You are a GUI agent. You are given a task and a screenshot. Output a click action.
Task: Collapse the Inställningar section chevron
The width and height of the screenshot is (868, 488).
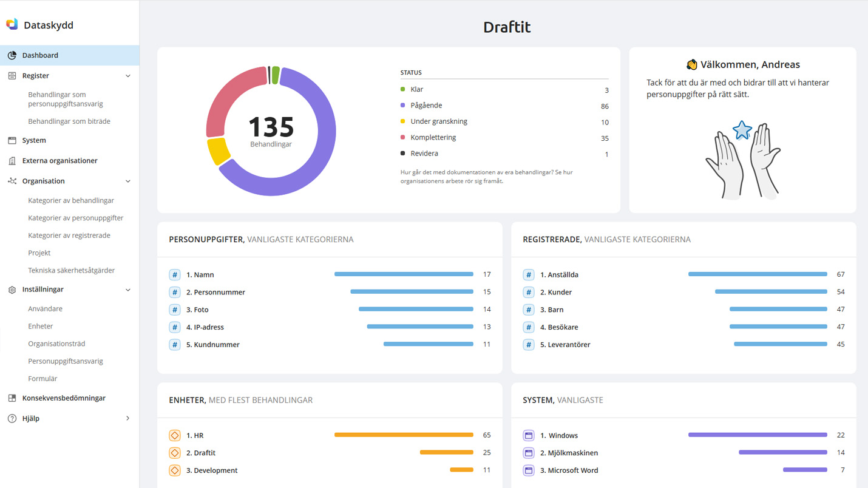coord(127,290)
